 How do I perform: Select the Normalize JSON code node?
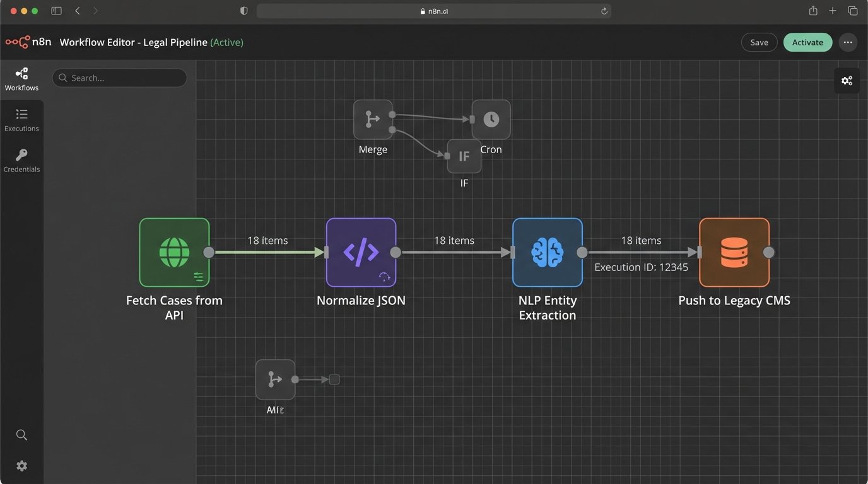tap(361, 252)
